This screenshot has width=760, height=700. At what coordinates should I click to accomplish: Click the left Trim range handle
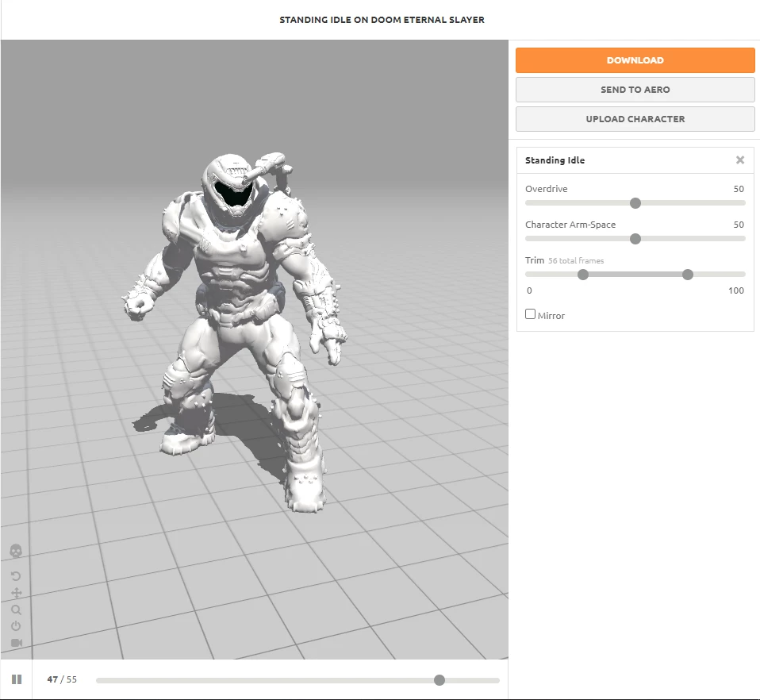(583, 275)
